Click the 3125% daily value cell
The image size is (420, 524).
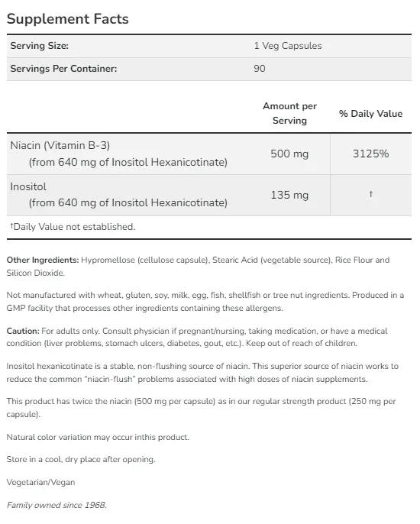(371, 154)
